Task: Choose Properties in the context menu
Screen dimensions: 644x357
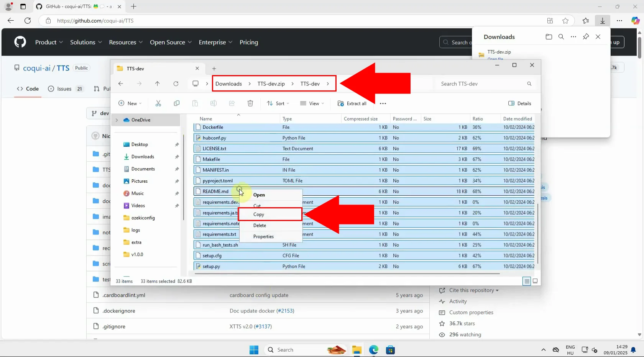Action: (270, 237)
